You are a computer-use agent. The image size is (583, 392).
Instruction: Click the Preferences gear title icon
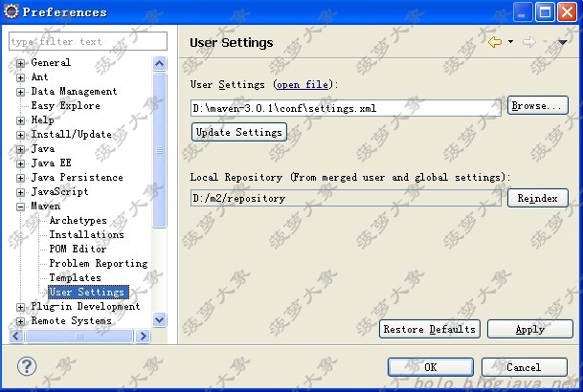click(x=11, y=11)
